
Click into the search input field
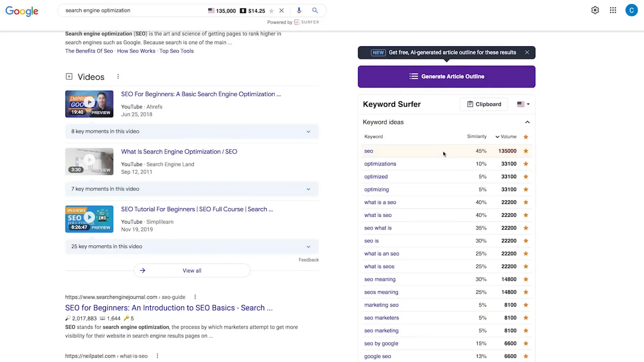click(x=134, y=10)
